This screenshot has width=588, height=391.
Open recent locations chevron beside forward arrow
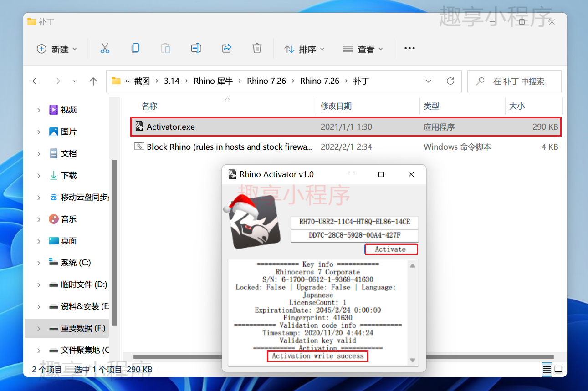tap(75, 81)
